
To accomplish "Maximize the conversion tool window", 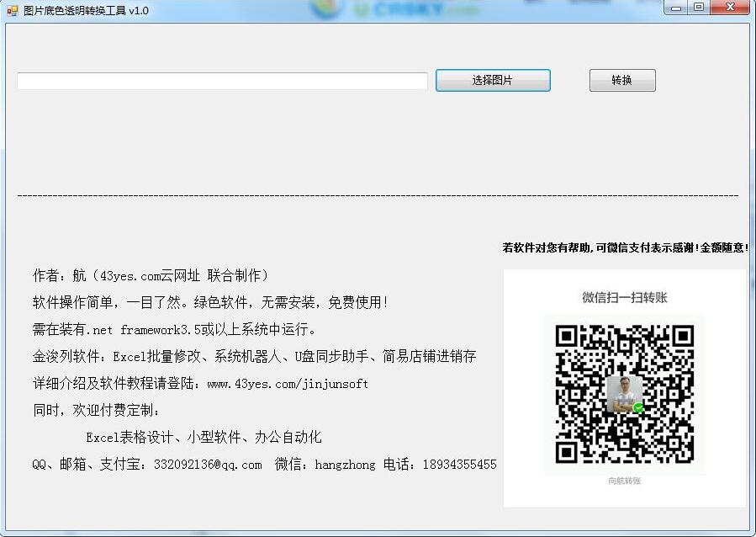I will pos(699,8).
